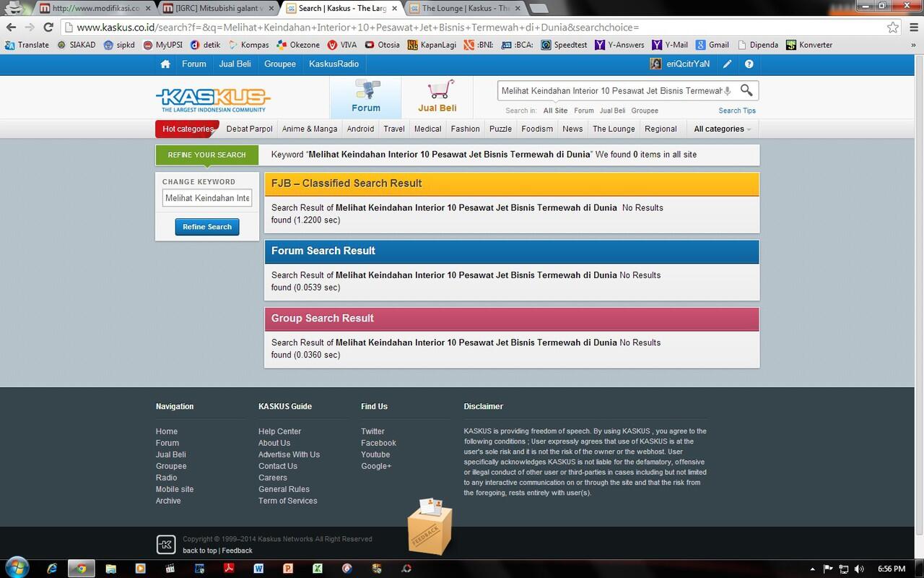Image resolution: width=924 pixels, height=578 pixels.
Task: Click the back to top link
Action: pyautogui.click(x=199, y=551)
